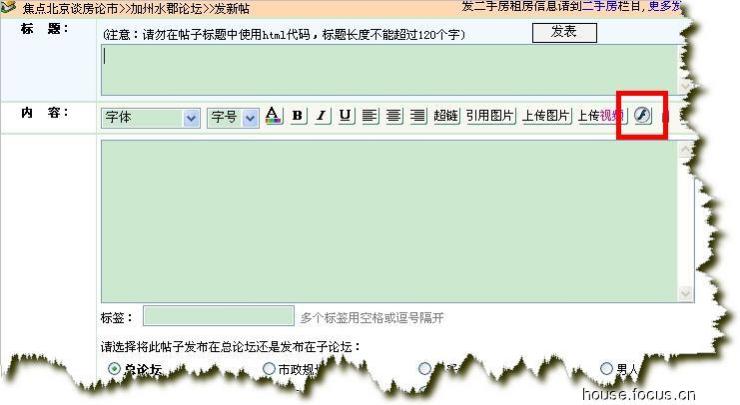Click the Flash insert icon in the red box

[x=642, y=115]
